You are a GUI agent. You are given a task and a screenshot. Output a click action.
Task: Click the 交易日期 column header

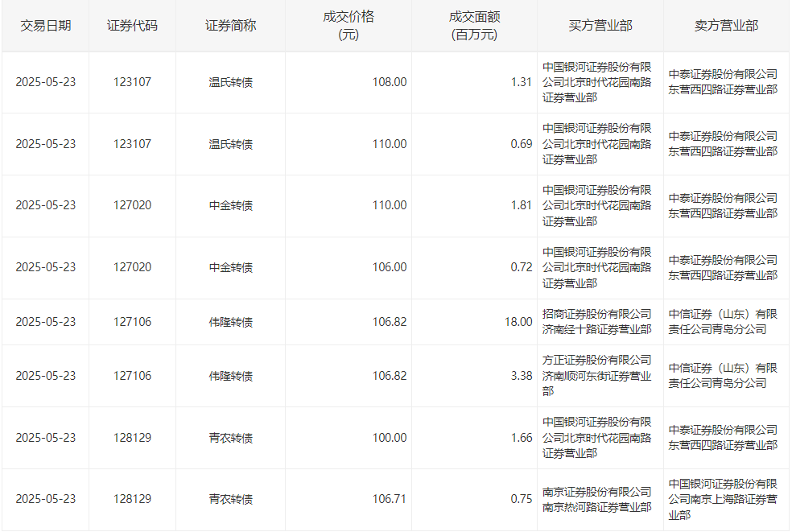[45, 26]
